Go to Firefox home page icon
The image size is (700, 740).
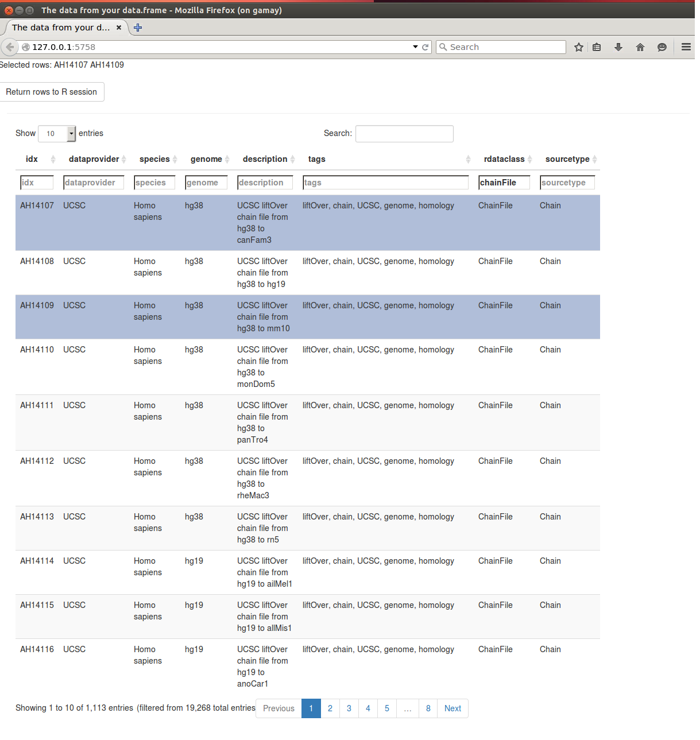click(x=640, y=47)
